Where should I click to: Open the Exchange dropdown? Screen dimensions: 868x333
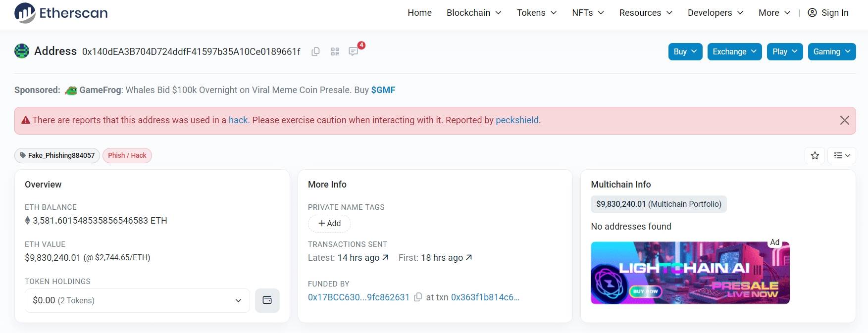click(735, 51)
